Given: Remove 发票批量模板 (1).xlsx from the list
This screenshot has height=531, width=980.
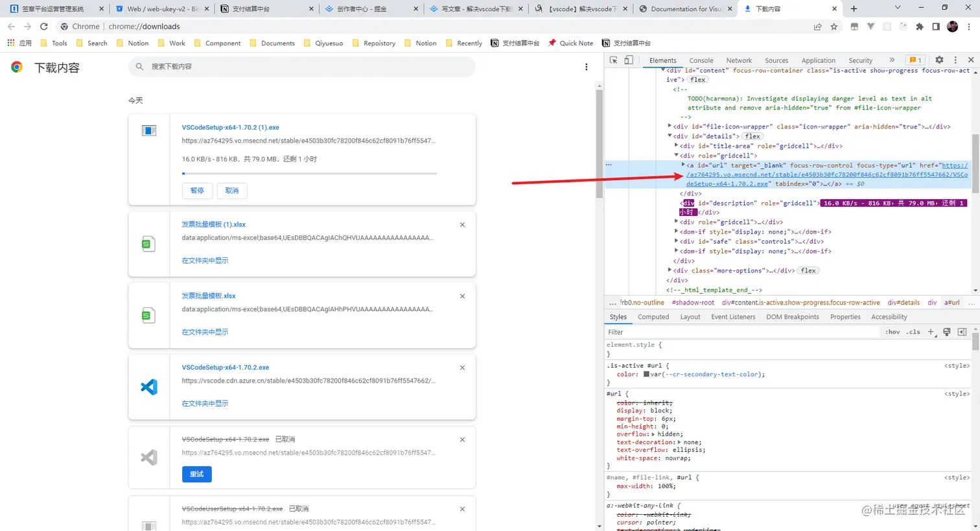Looking at the screenshot, I should [462, 225].
